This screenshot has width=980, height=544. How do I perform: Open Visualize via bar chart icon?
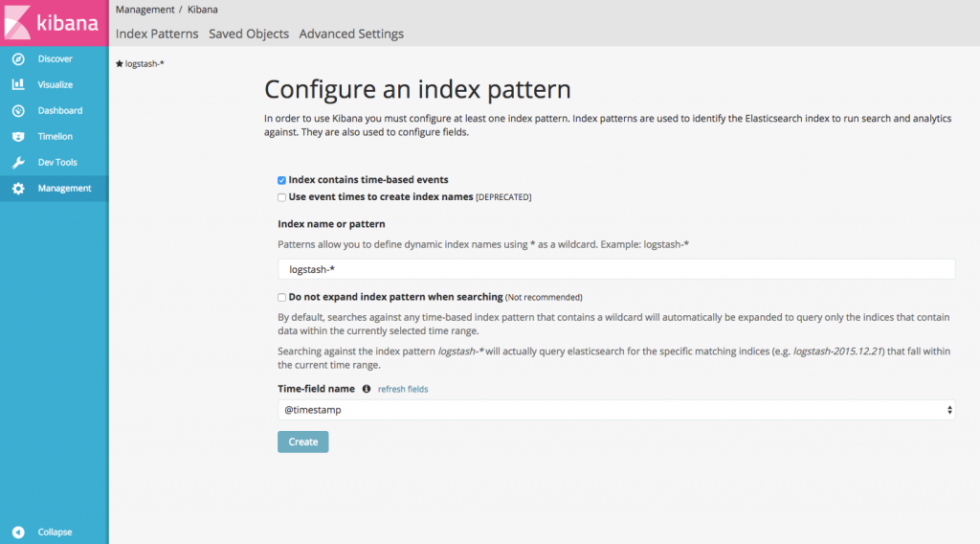point(18,85)
